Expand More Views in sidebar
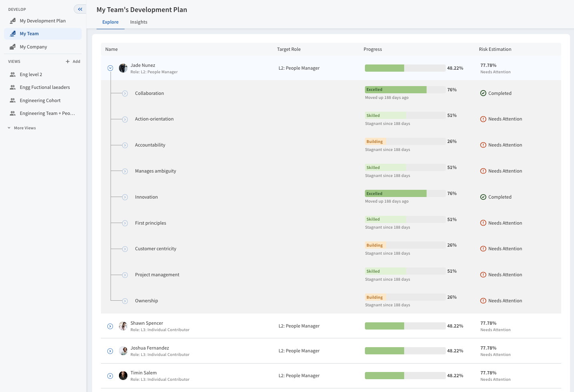The height and width of the screenshot is (392, 574). click(22, 128)
